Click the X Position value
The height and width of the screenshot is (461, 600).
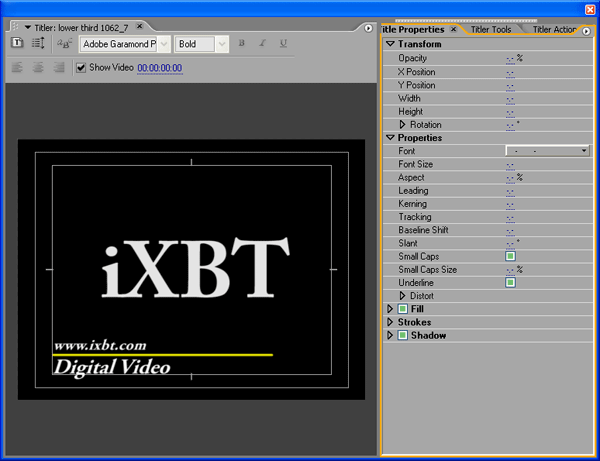click(x=510, y=72)
